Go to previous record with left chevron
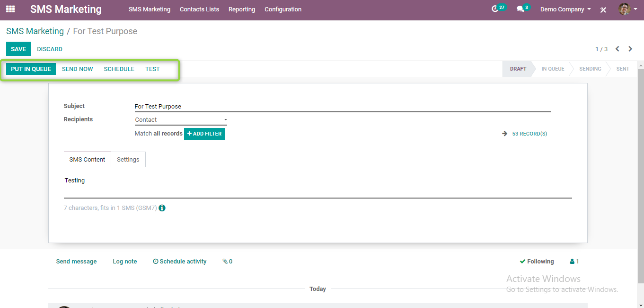 click(x=618, y=49)
